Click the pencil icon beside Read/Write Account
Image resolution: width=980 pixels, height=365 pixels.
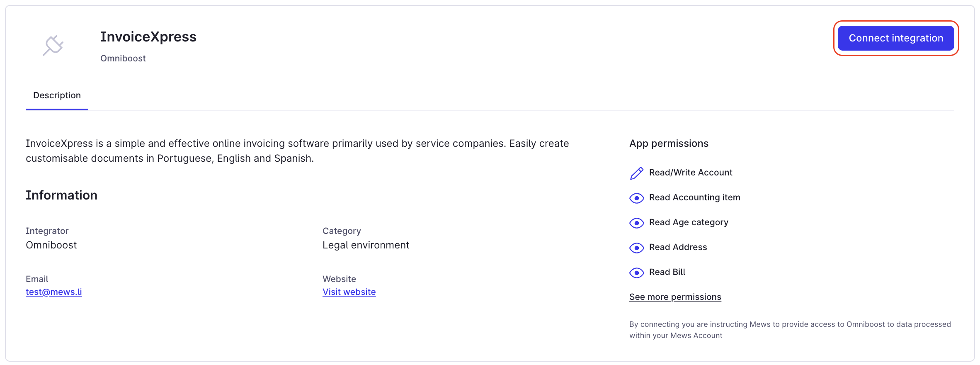pyautogui.click(x=636, y=173)
